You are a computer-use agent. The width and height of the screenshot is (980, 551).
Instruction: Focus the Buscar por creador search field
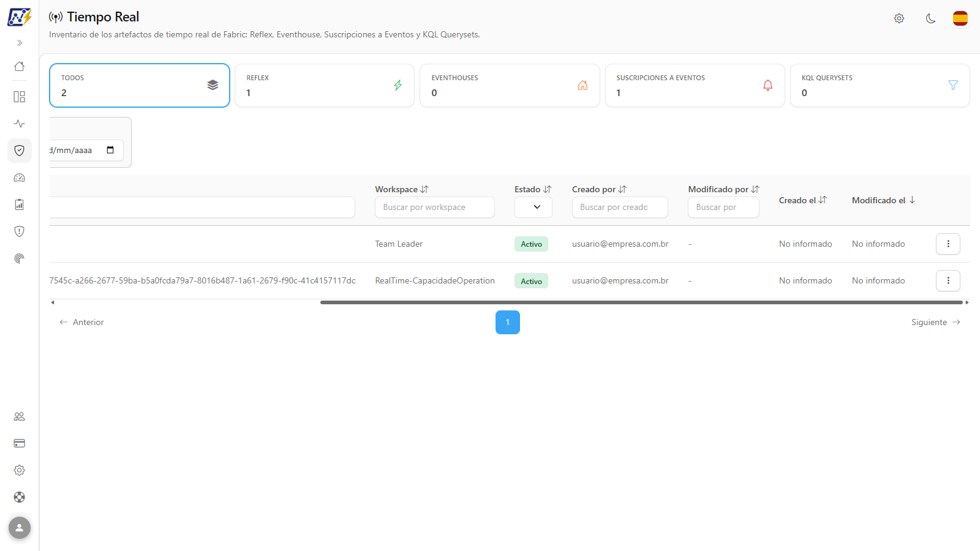pyautogui.click(x=620, y=207)
